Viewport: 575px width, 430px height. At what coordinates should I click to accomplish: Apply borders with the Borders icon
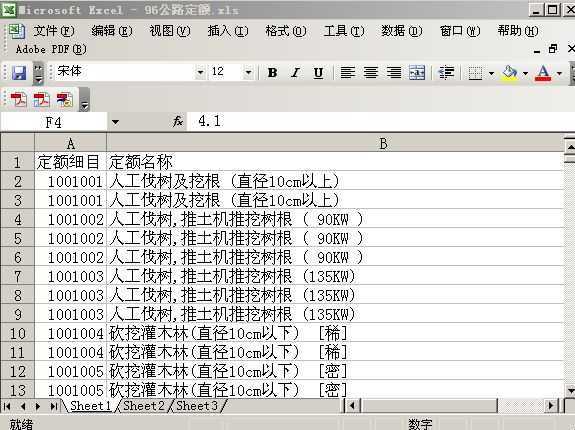pyautogui.click(x=475, y=73)
